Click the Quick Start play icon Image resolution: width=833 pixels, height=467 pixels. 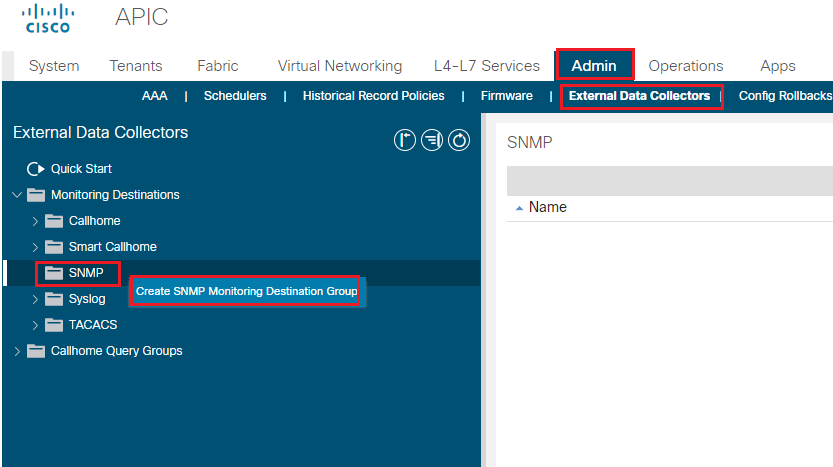[36, 169]
